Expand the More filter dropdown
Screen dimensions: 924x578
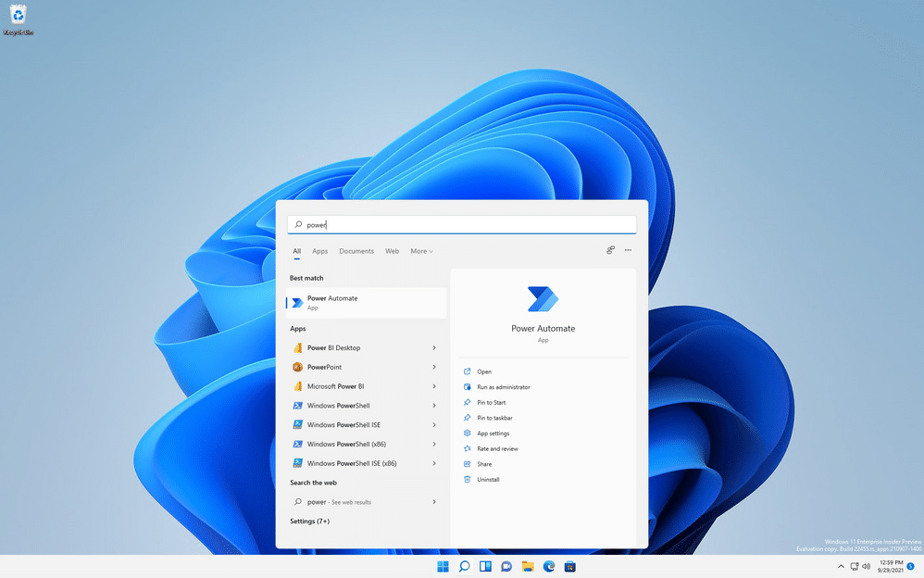click(x=421, y=250)
